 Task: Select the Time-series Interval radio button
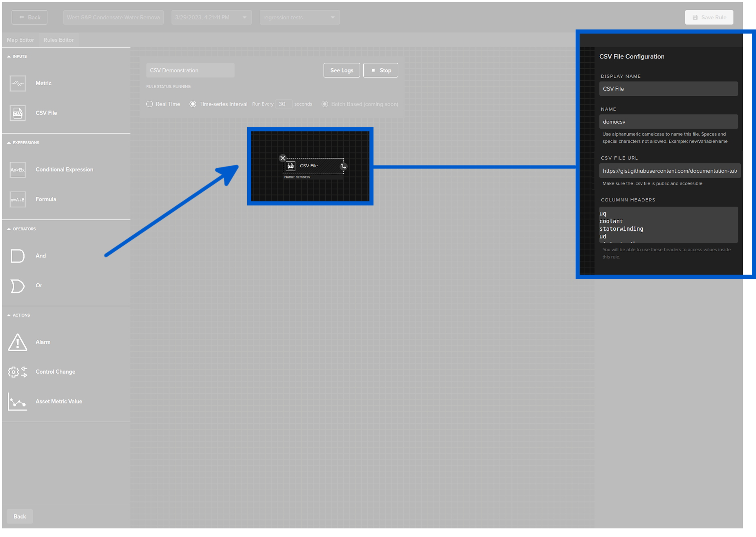193,104
